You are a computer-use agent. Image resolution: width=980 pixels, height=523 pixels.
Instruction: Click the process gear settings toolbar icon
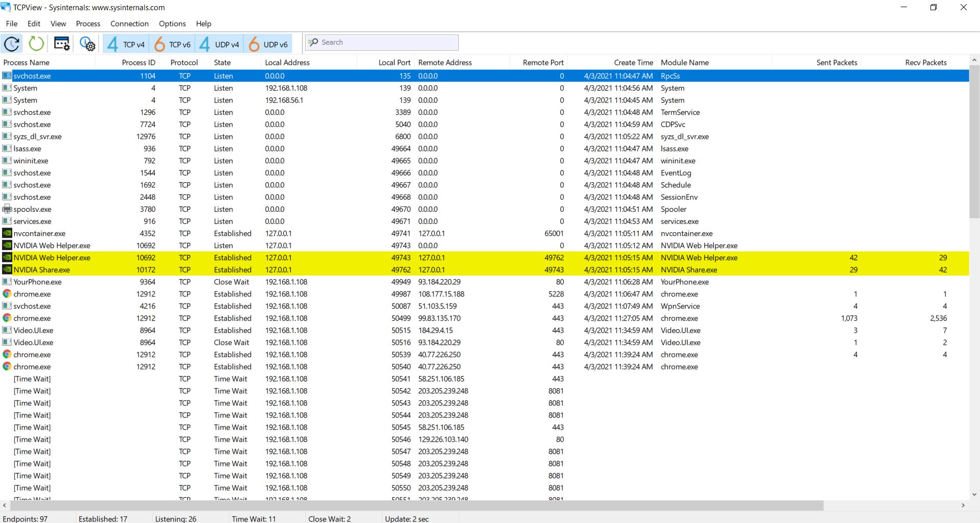click(87, 44)
